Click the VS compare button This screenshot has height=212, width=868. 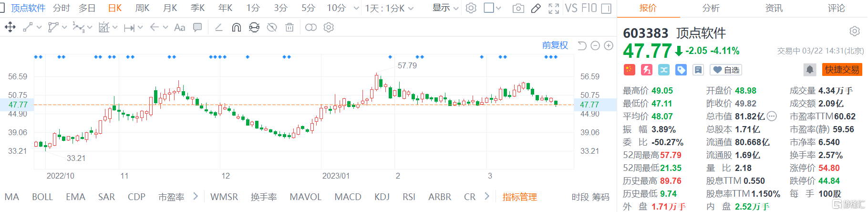pos(571,8)
